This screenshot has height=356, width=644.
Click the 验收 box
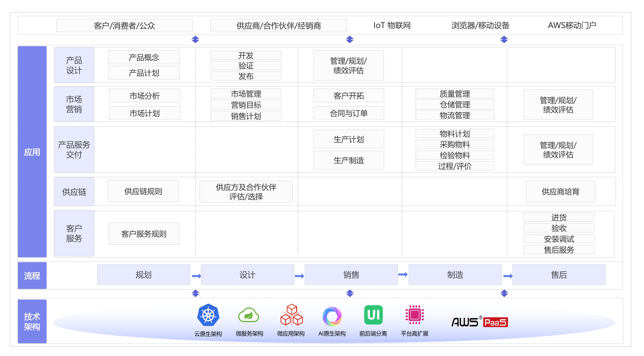click(559, 228)
